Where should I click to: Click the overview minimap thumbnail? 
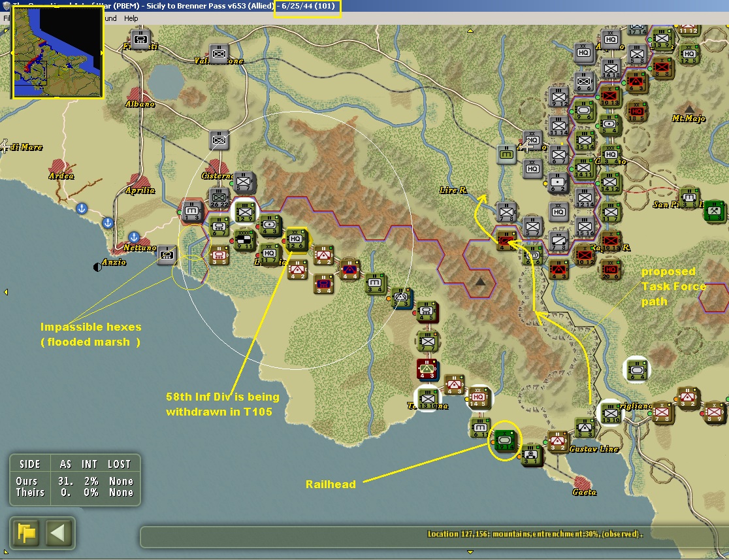click(57, 52)
